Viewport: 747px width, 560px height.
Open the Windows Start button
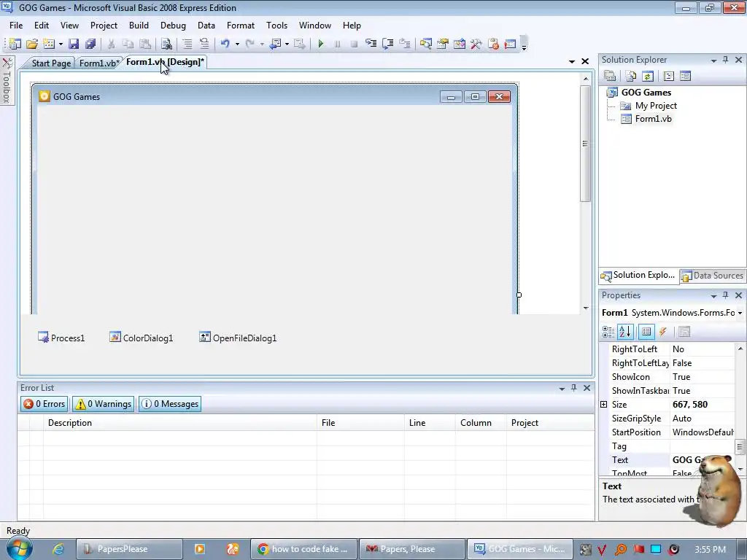click(19, 548)
